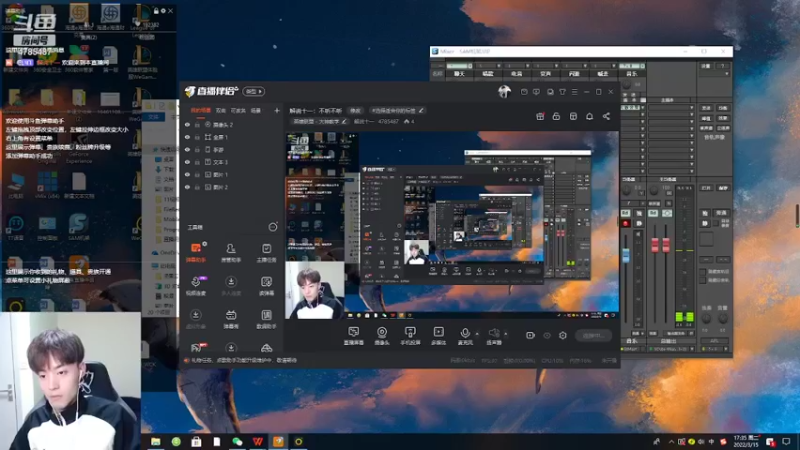The width and height of the screenshot is (800, 450).
Task: Open the settings gear in Live Companion
Action: (562, 335)
